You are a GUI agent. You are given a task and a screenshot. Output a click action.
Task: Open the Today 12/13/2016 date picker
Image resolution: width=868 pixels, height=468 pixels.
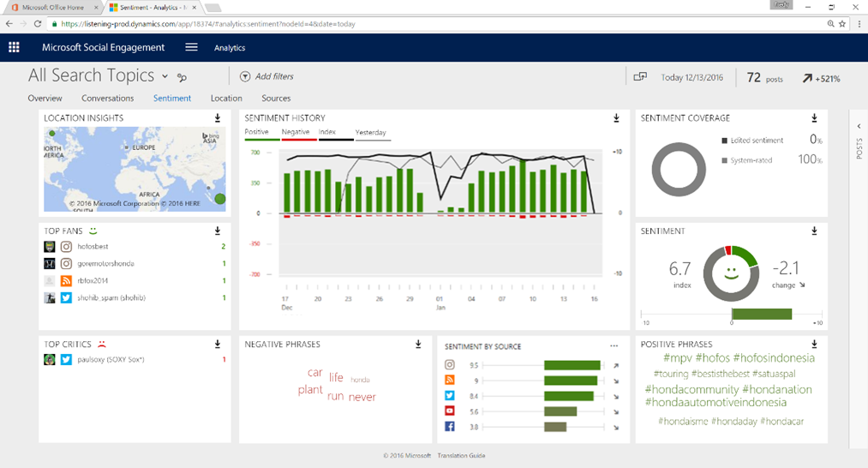coord(691,78)
